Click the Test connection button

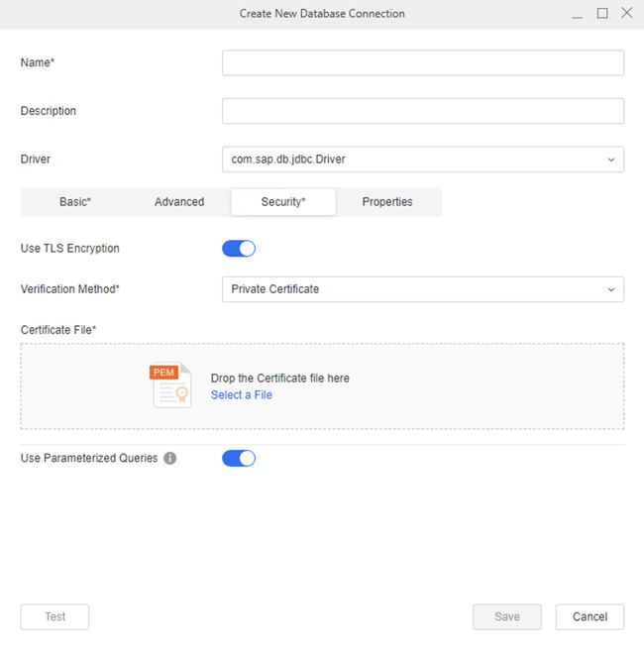pyautogui.click(x=55, y=616)
